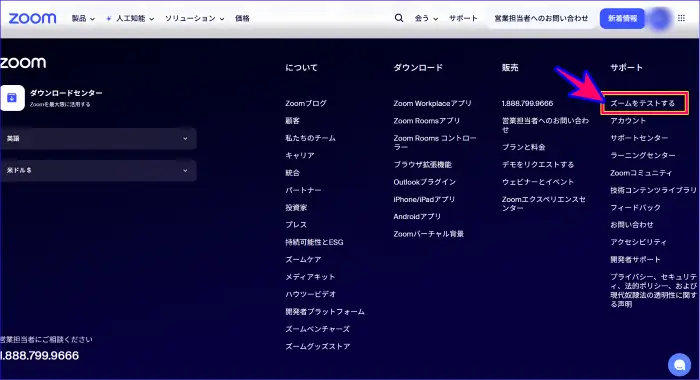Open the Zoomブログ link

[306, 103]
